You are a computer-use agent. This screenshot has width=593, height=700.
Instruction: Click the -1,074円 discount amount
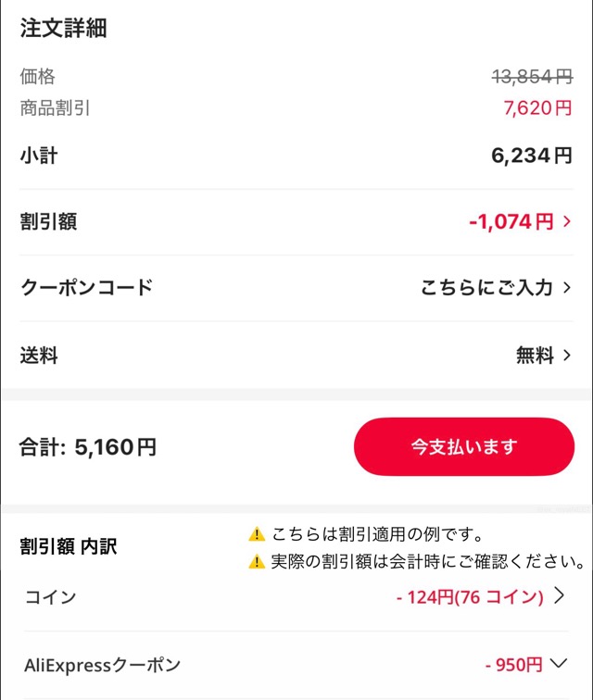[511, 221]
